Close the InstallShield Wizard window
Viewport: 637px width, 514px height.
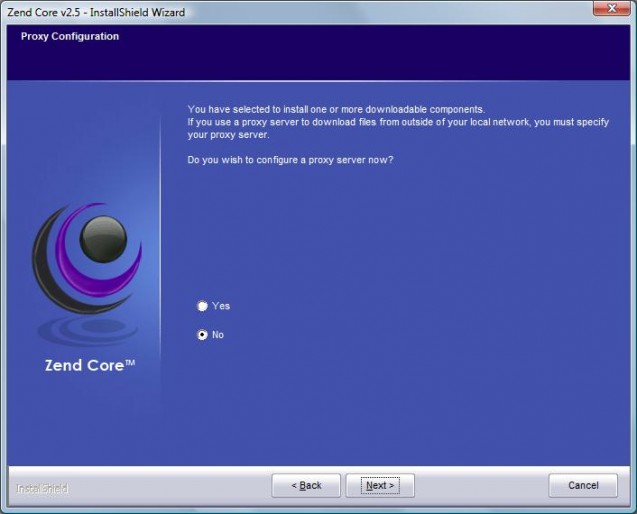coord(611,8)
